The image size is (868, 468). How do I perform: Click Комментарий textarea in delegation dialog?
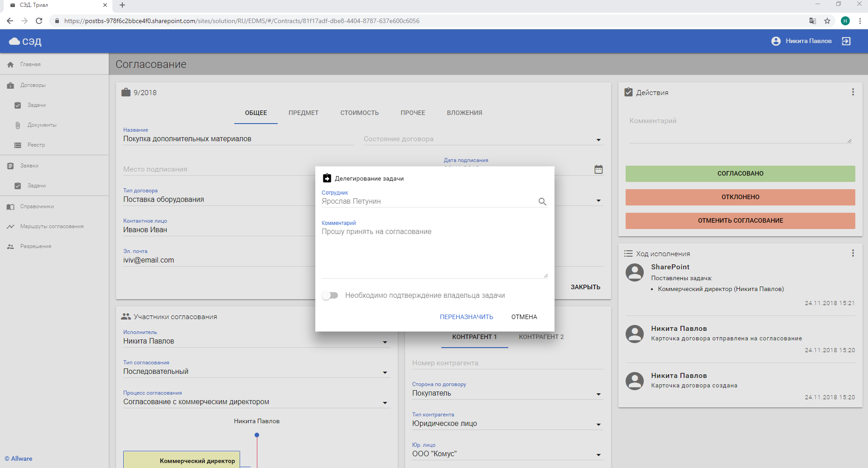point(434,252)
